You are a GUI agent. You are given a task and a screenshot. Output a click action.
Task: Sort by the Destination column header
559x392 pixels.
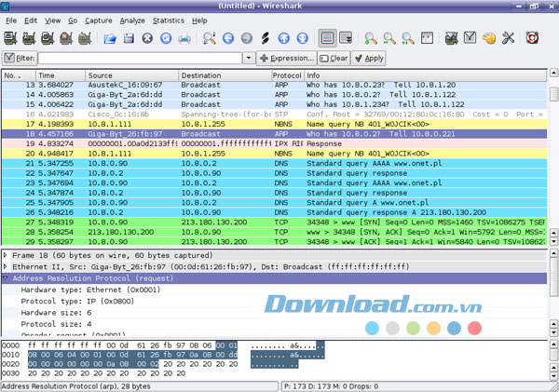[x=225, y=75]
